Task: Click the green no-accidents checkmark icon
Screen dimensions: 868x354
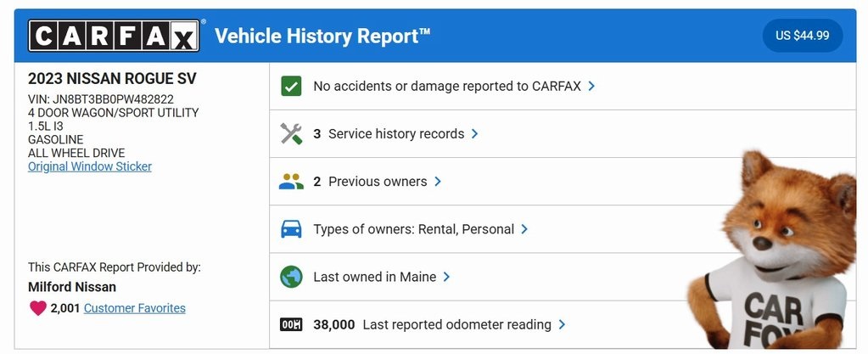Action: pos(291,86)
